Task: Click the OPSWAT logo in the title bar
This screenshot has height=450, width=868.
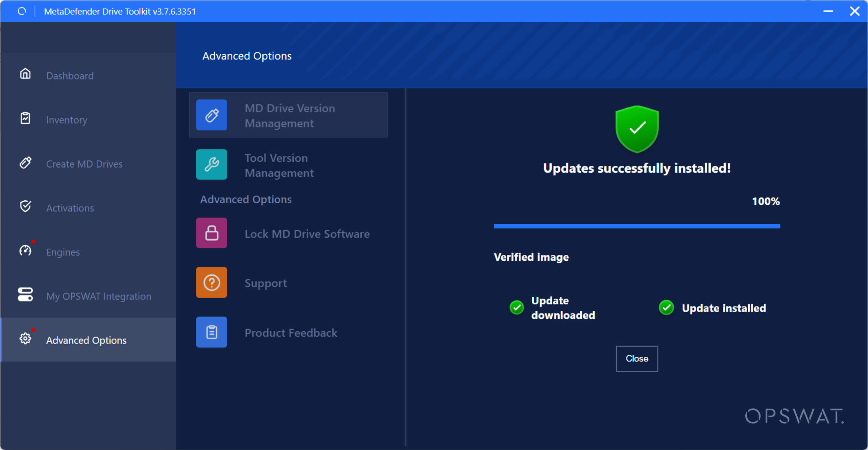Action: [x=22, y=11]
